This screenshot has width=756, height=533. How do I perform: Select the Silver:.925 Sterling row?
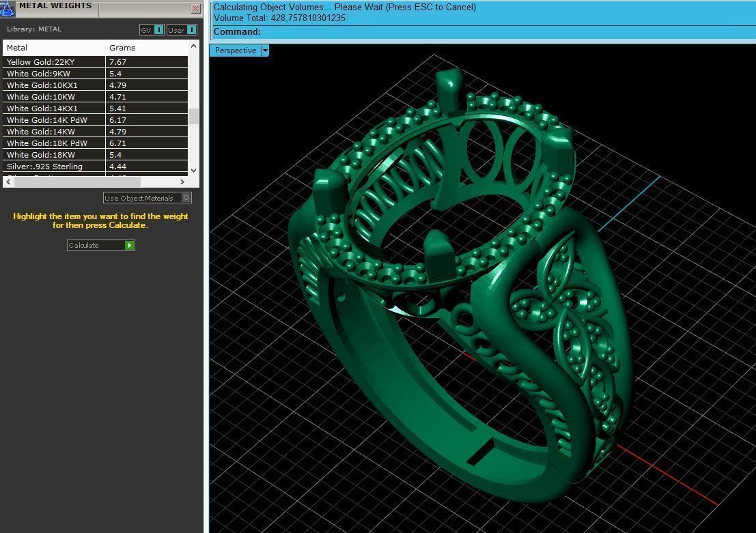point(96,167)
